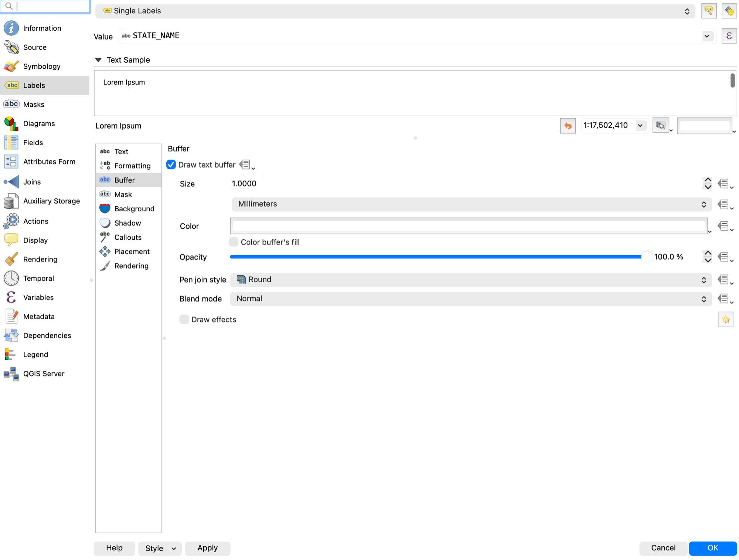The width and height of the screenshot is (739, 560).
Task: Switch to the Background tab
Action: pyautogui.click(x=129, y=209)
